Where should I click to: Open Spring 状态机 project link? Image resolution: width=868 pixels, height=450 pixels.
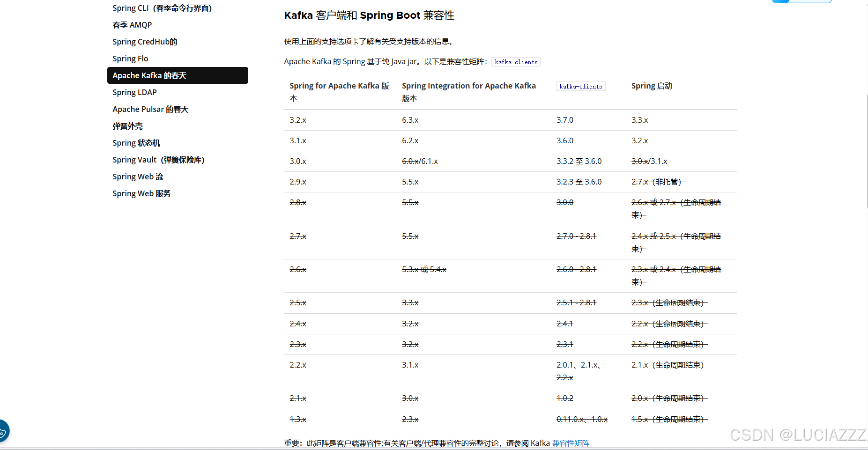coord(136,143)
